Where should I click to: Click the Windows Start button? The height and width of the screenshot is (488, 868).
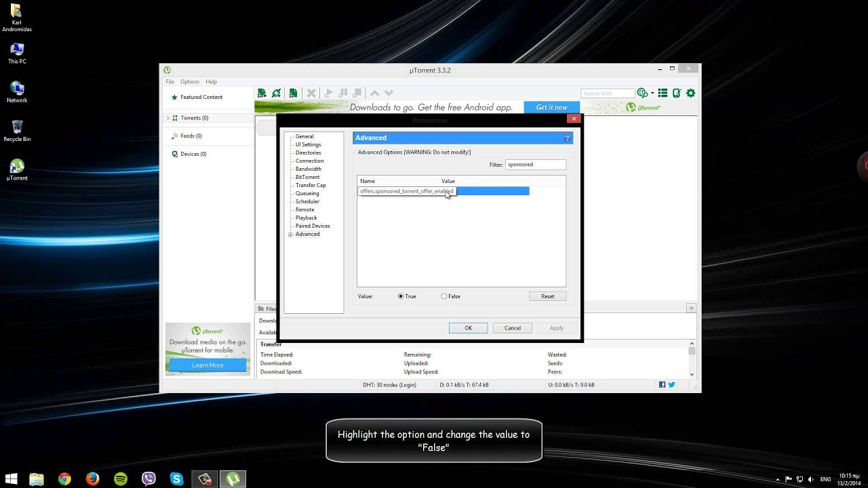(12, 479)
